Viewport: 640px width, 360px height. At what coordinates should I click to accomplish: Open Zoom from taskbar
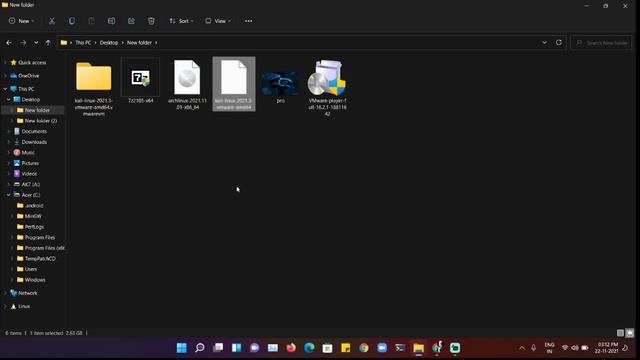click(382, 348)
